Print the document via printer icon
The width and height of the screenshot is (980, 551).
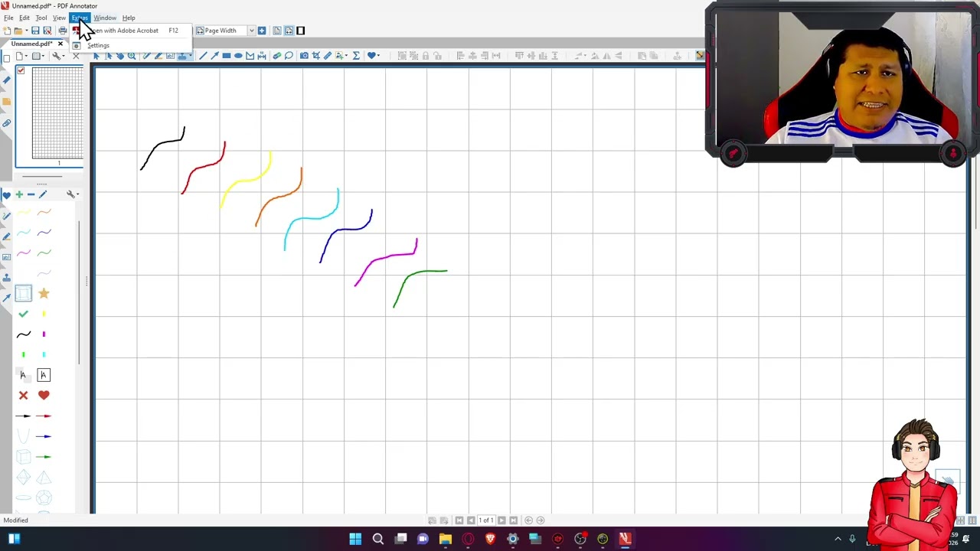point(63,31)
